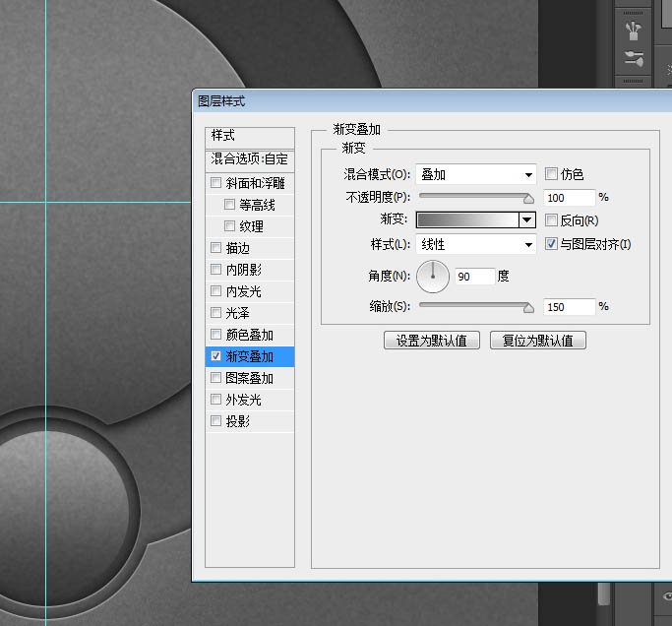Viewport: 672px width, 626px height.
Task: Open the 混合模式 blend mode dropdown
Action: coord(475,174)
